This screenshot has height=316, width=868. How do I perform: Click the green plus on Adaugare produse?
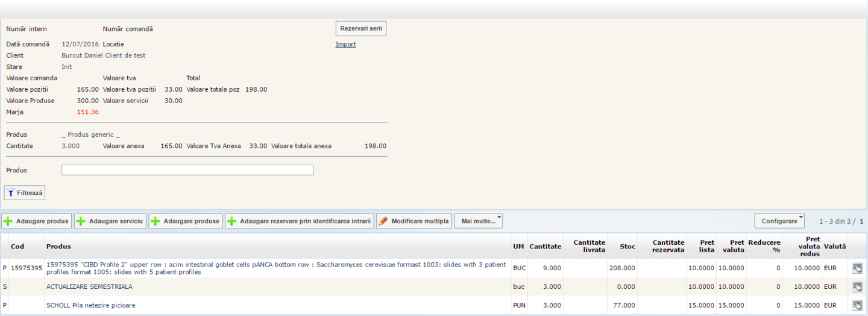click(156, 221)
